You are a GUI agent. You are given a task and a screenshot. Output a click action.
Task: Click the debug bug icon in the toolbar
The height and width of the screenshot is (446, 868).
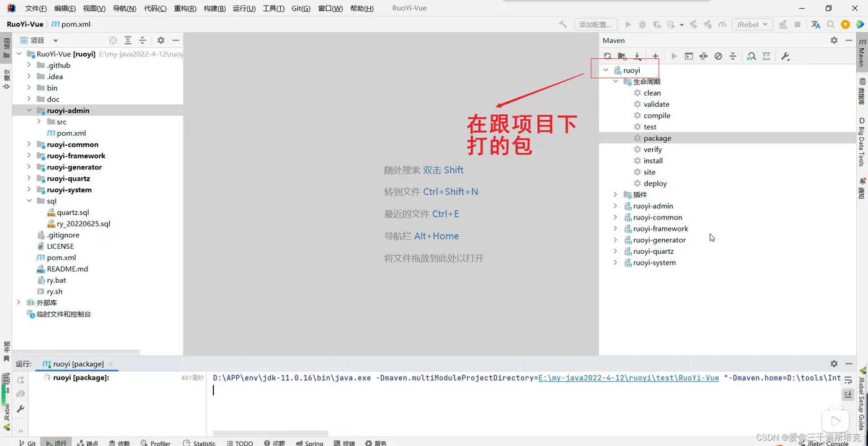click(642, 24)
